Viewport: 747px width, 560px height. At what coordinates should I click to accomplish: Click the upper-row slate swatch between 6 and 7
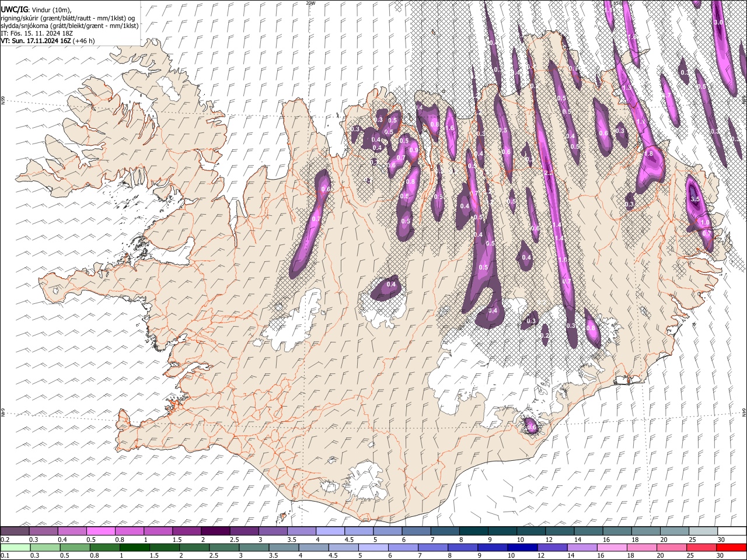pos(416,531)
